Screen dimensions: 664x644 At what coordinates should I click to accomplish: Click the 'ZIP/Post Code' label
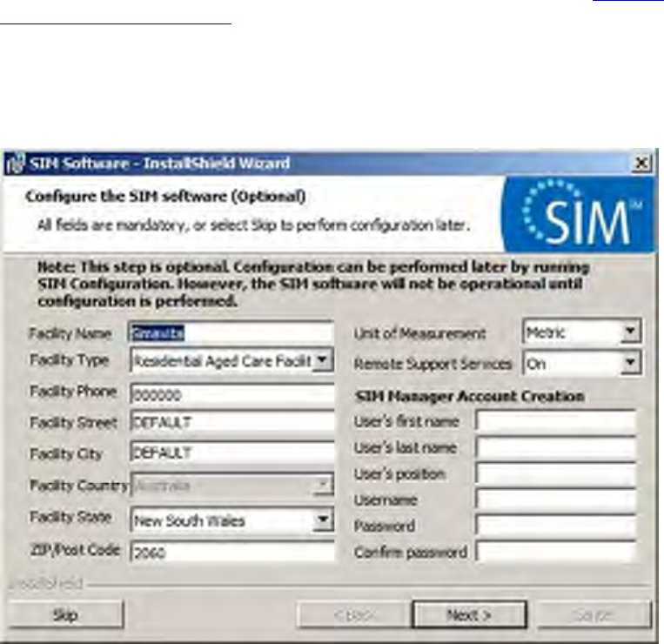pos(75,550)
